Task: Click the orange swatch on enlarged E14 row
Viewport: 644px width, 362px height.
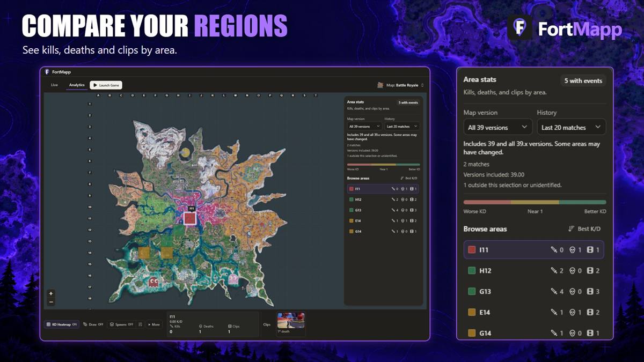Action: tap(472, 312)
